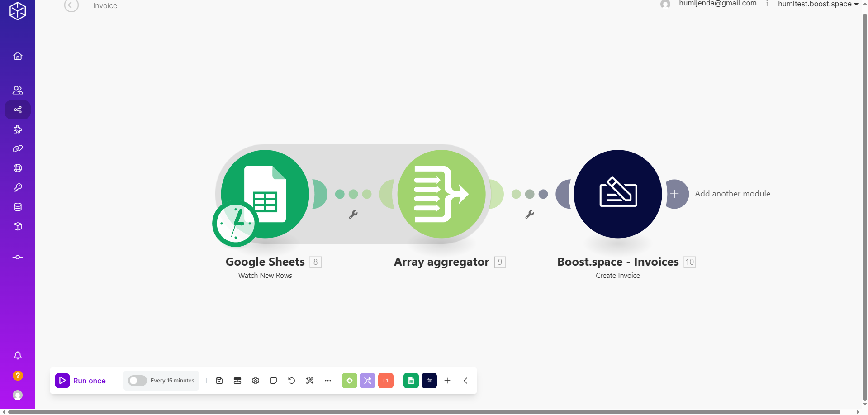Open the Notifications bell in sidebar
The width and height of the screenshot is (868, 415).
18,355
